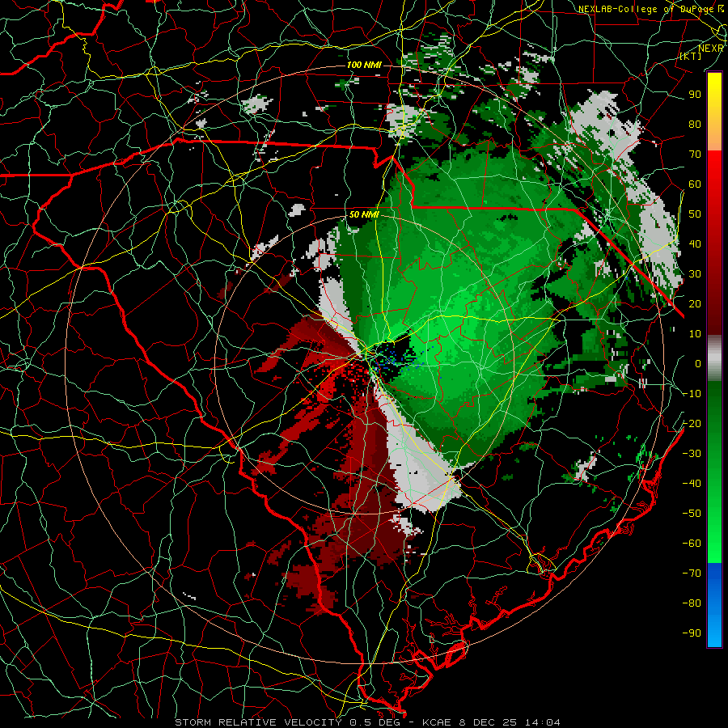This screenshot has height=728, width=728.
Task: Click the "90" value on the scale
Action: (695, 95)
